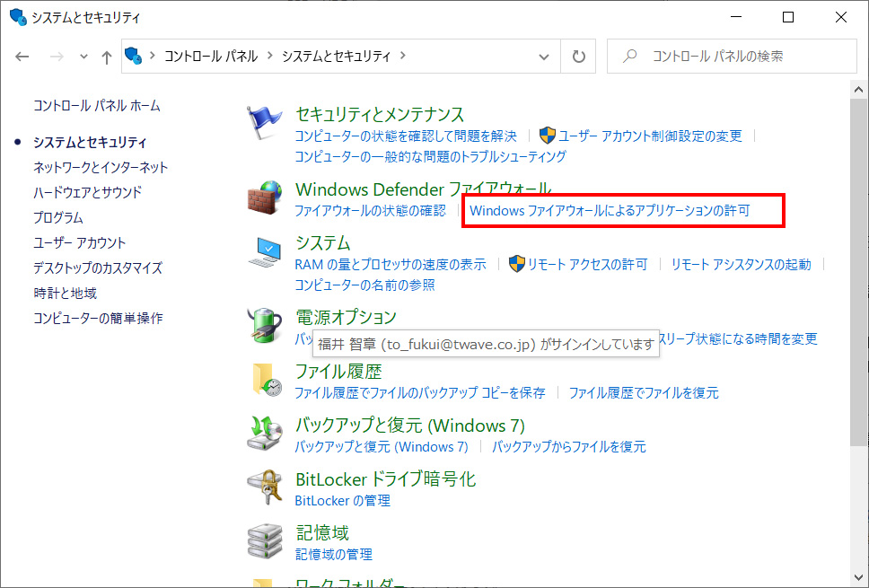Select システムとセキュリティ breadcrumb segment
The width and height of the screenshot is (869, 588).
click(x=337, y=56)
